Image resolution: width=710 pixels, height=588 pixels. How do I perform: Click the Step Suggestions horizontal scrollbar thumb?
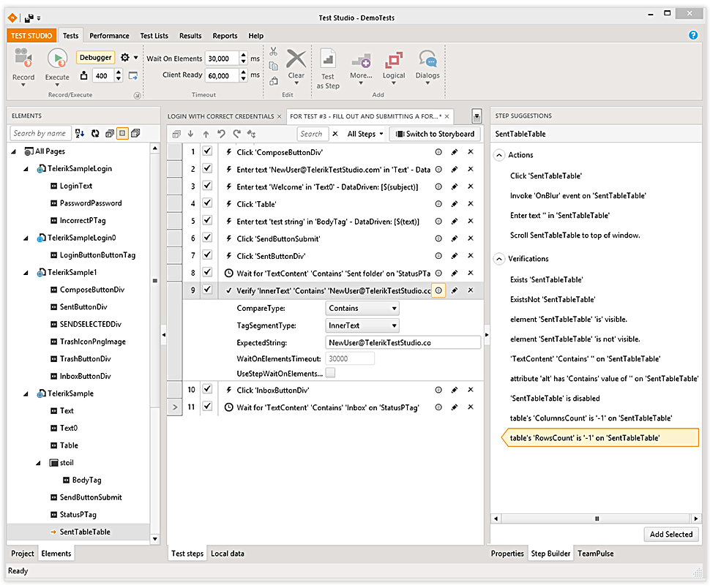point(597,519)
